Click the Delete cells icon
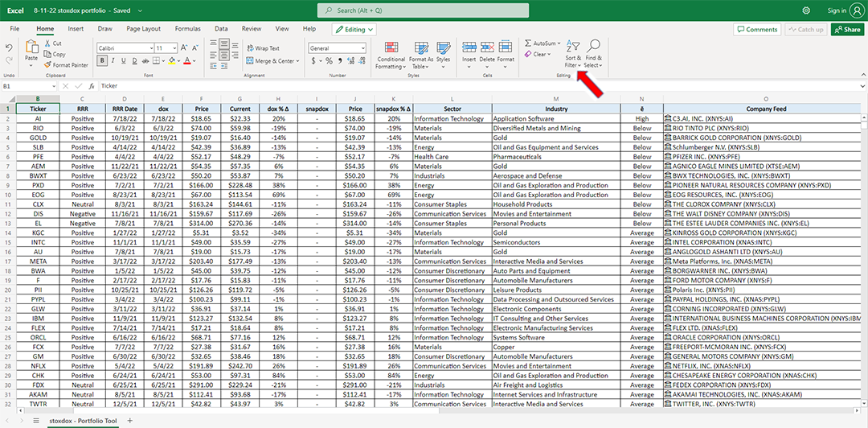868x428 pixels. point(487,47)
